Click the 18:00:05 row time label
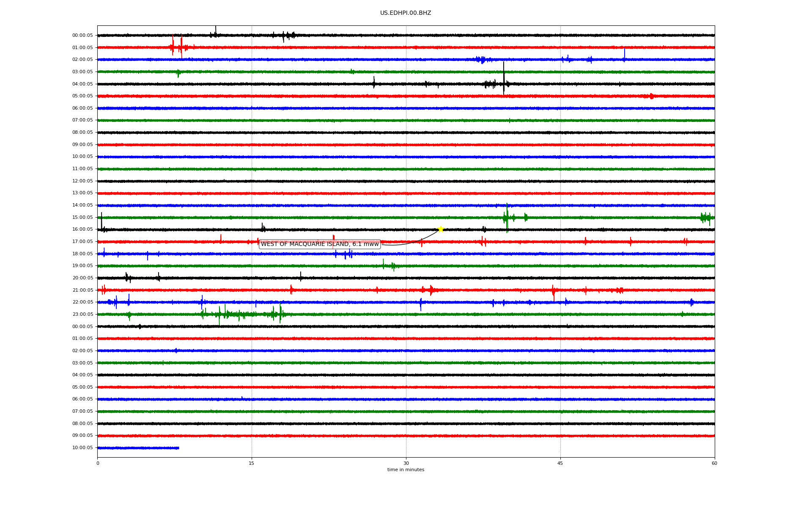 point(82,254)
